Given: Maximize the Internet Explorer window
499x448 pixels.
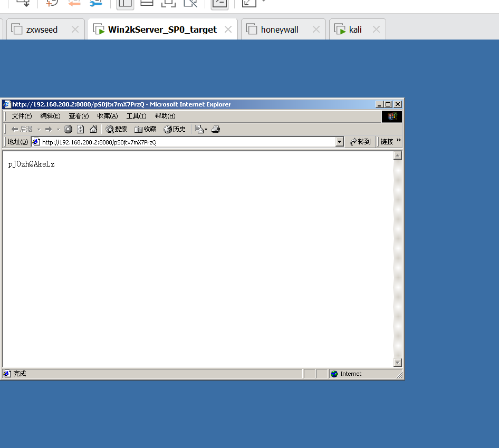Looking at the screenshot, I should [x=388, y=104].
